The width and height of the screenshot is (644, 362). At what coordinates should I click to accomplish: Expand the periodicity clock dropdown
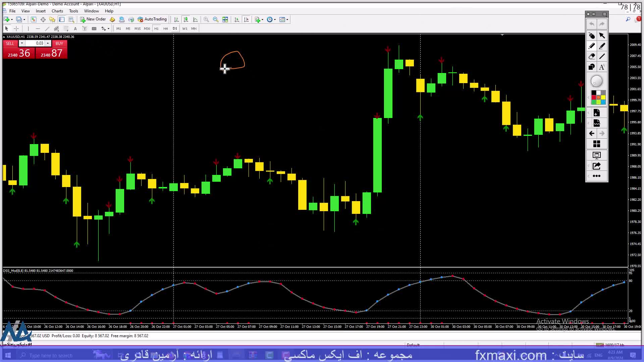[275, 19]
